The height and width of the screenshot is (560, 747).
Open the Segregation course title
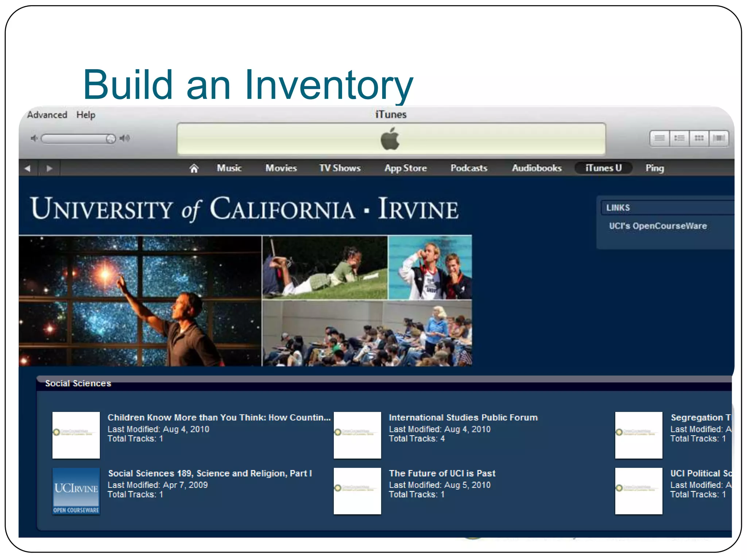pos(701,417)
